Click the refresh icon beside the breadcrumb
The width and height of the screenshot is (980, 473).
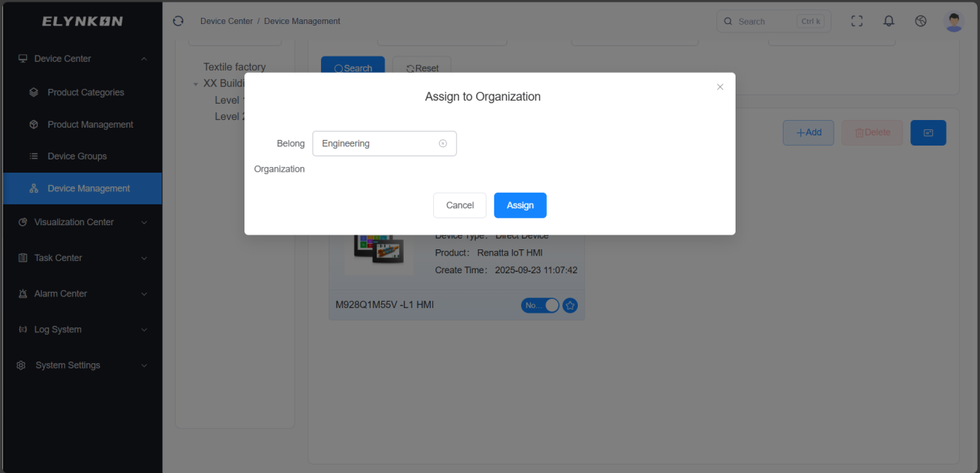pos(178,21)
